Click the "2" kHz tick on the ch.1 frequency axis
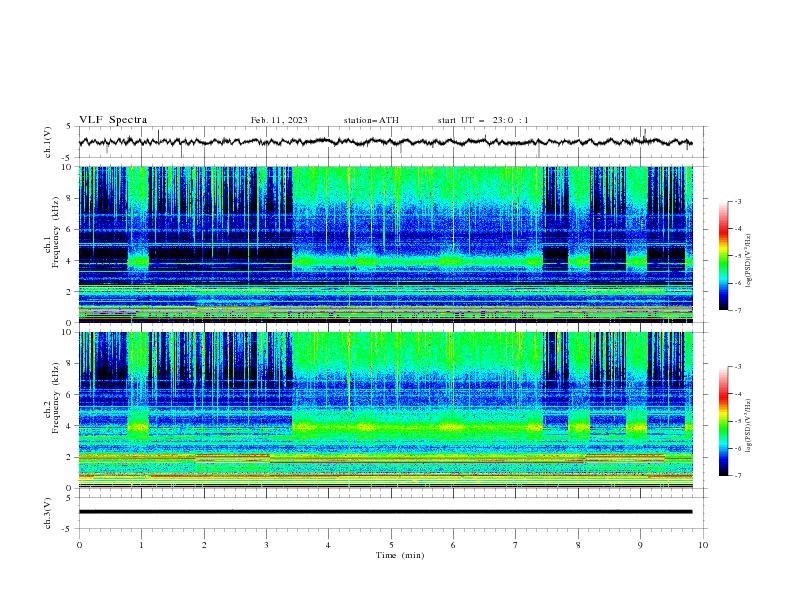 71,292
